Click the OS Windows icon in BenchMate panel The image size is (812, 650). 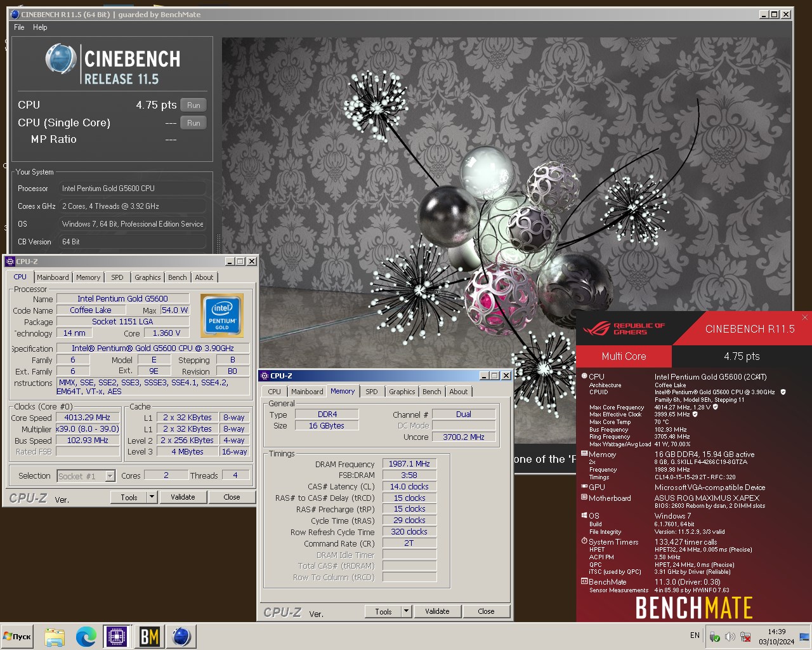point(584,515)
